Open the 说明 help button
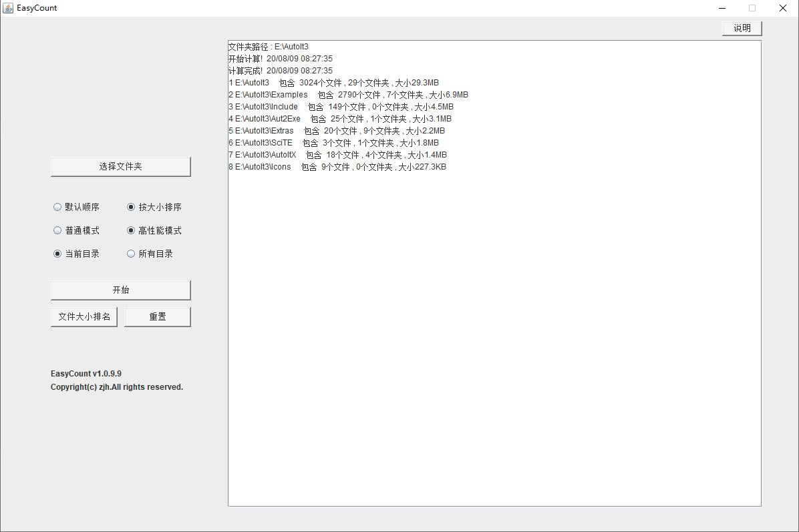 click(x=742, y=28)
